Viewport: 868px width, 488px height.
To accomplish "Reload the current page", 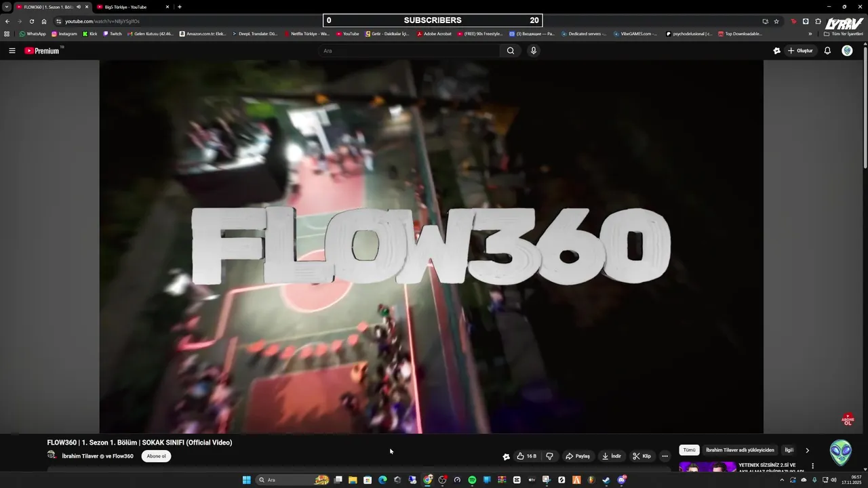I will tap(31, 21).
